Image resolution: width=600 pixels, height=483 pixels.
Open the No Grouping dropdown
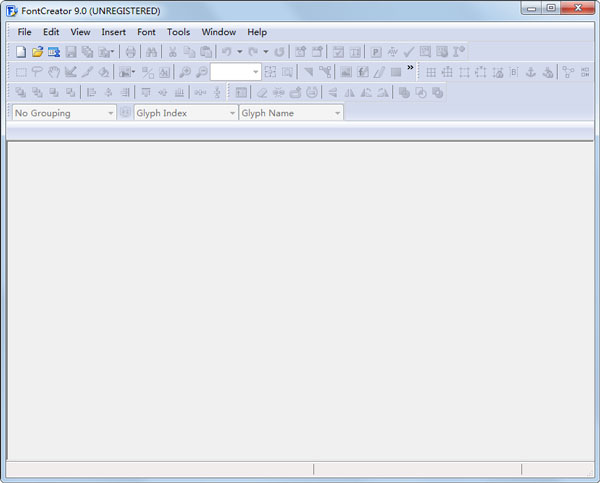[64, 113]
